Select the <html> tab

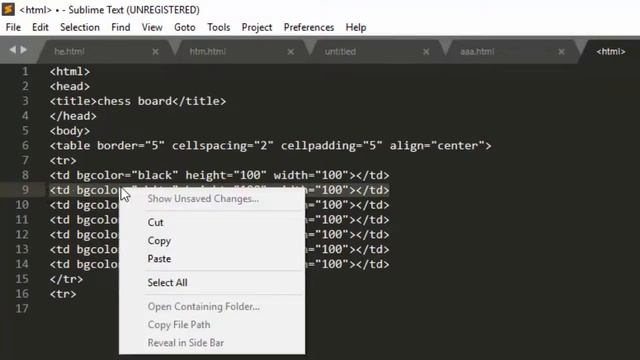point(611,52)
